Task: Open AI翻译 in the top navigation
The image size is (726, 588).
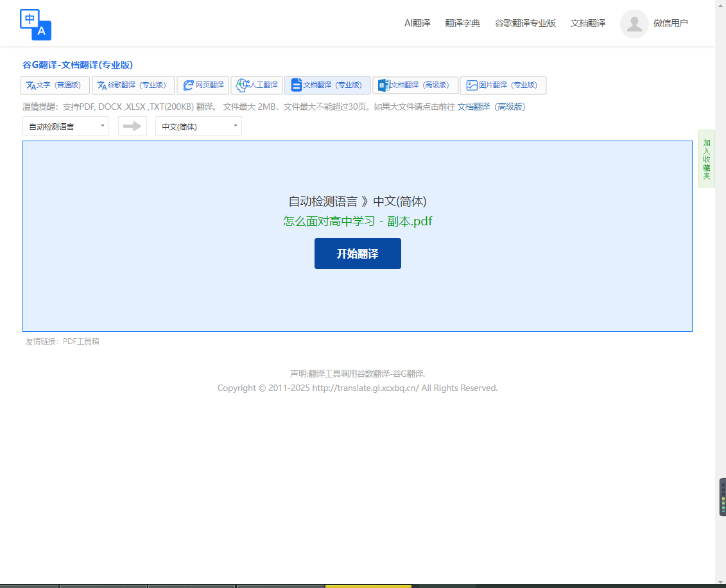Action: (417, 23)
